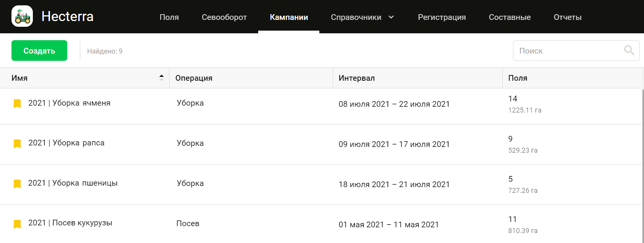Viewport: 644px width, 243px height.
Task: Switch to the Поля tab
Action: 169,17
